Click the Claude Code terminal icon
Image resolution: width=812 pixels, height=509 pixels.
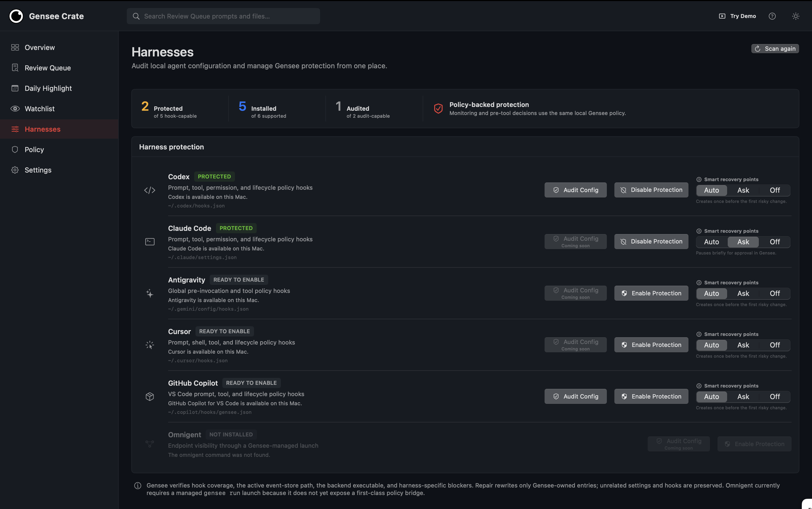coord(150,242)
